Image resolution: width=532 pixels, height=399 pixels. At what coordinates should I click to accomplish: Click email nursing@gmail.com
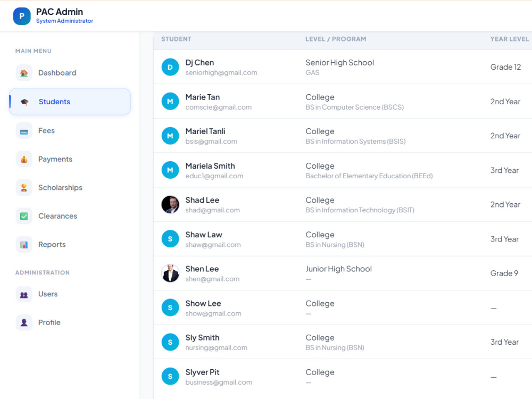coord(216,348)
